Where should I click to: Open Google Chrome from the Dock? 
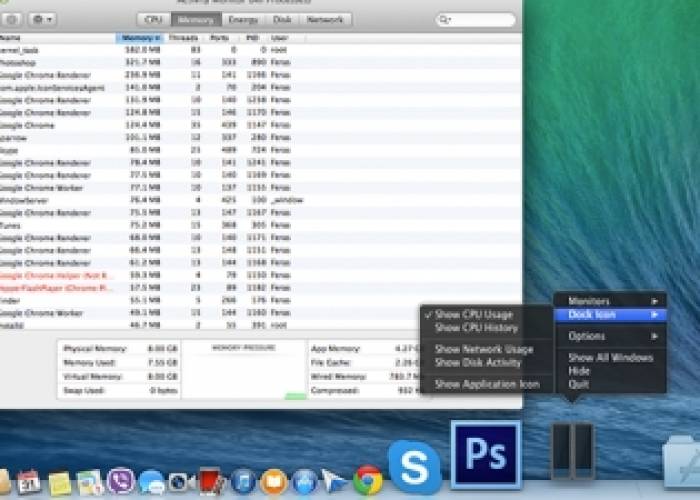click(367, 480)
